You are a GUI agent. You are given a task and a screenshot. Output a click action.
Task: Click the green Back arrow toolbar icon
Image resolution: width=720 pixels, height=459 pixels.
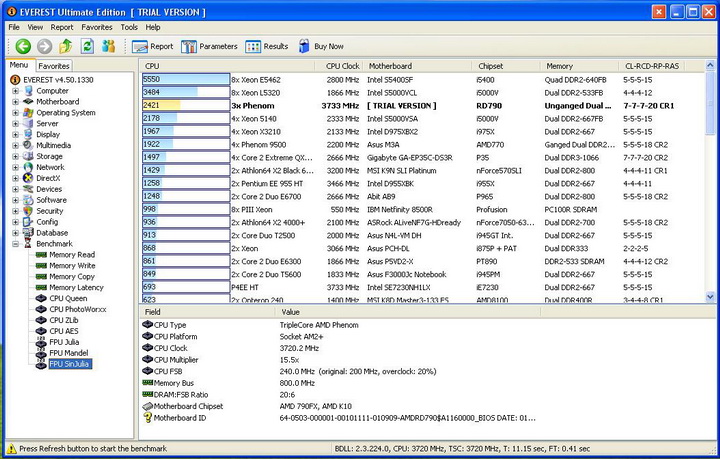(x=23, y=46)
